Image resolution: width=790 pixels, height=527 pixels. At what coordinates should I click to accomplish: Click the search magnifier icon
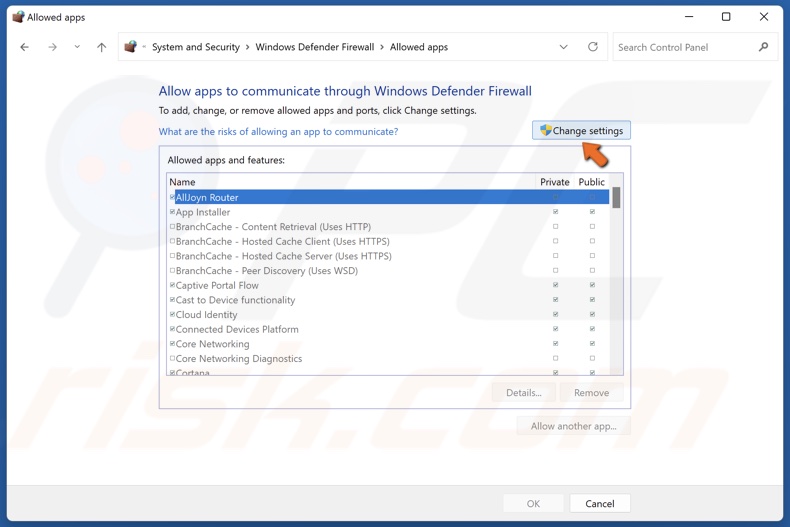(764, 47)
